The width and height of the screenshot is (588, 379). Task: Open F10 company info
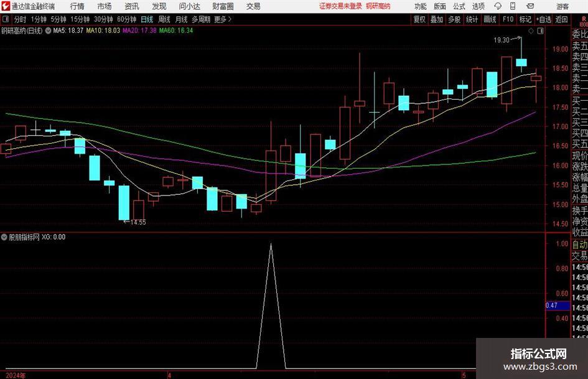[x=508, y=19]
